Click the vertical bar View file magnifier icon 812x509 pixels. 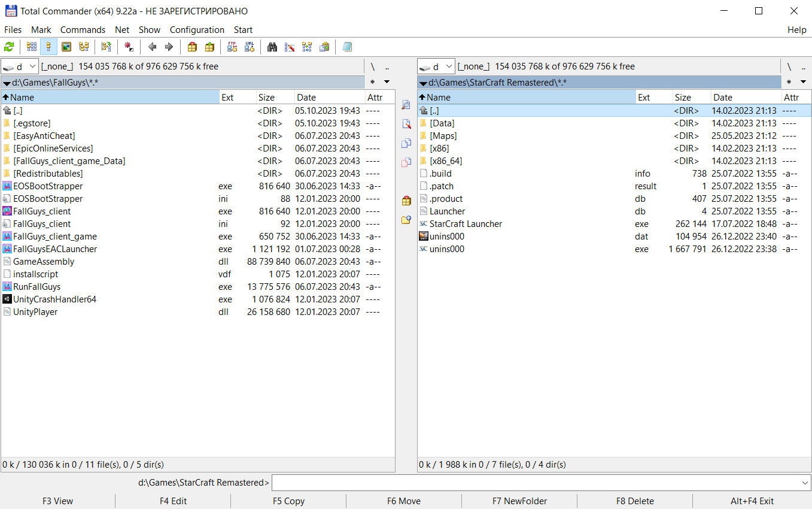pyautogui.click(x=406, y=105)
